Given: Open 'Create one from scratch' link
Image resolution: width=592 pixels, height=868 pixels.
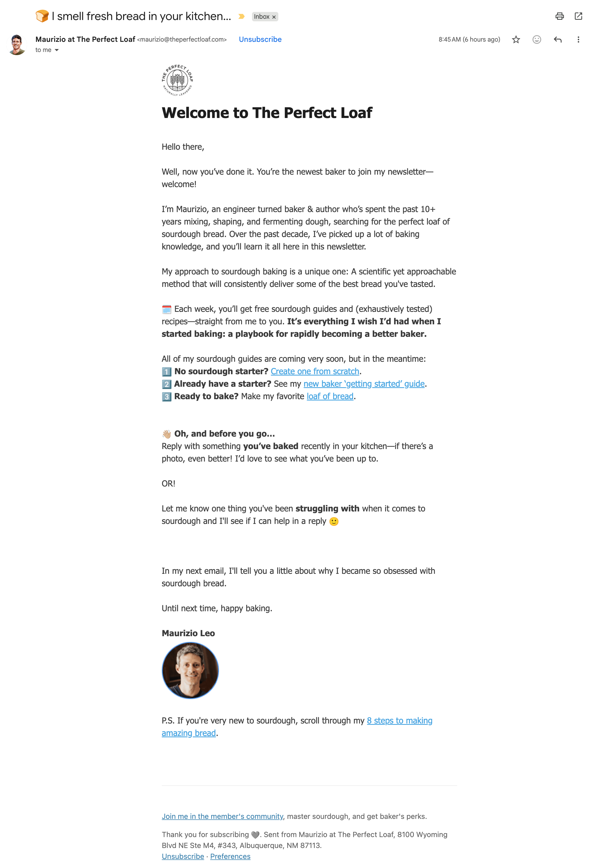Looking at the screenshot, I should (x=315, y=371).
